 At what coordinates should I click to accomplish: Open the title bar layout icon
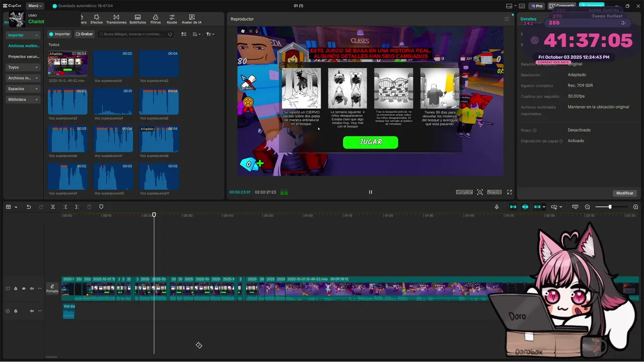point(510,6)
